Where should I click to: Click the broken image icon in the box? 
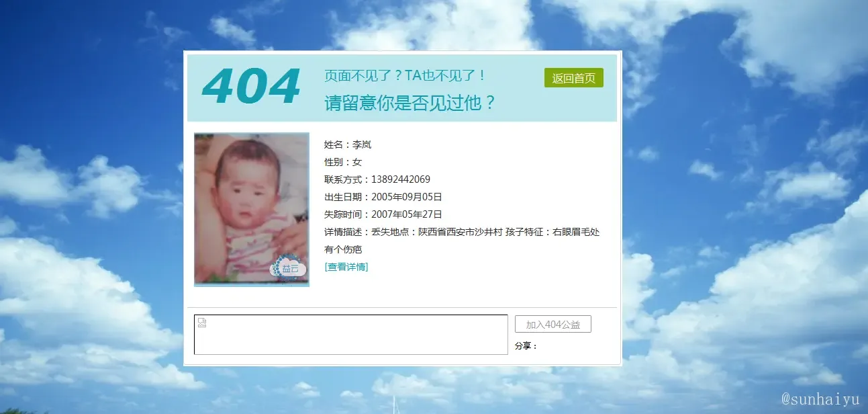click(202, 323)
